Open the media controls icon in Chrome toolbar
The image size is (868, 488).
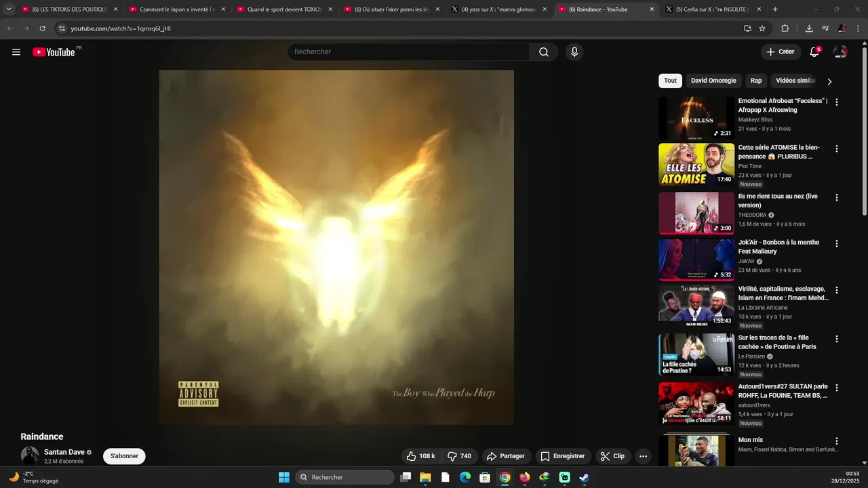coord(825,28)
